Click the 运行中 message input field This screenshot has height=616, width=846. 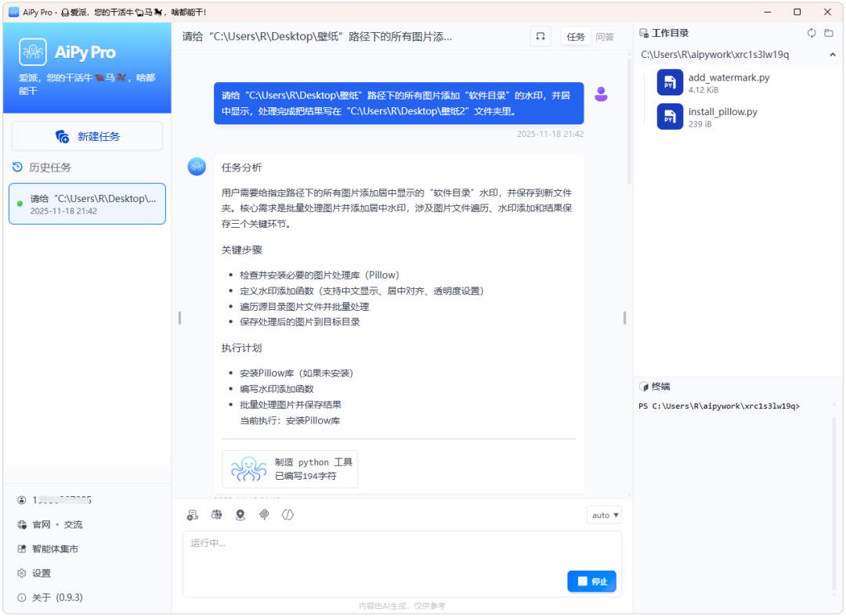coord(401,564)
